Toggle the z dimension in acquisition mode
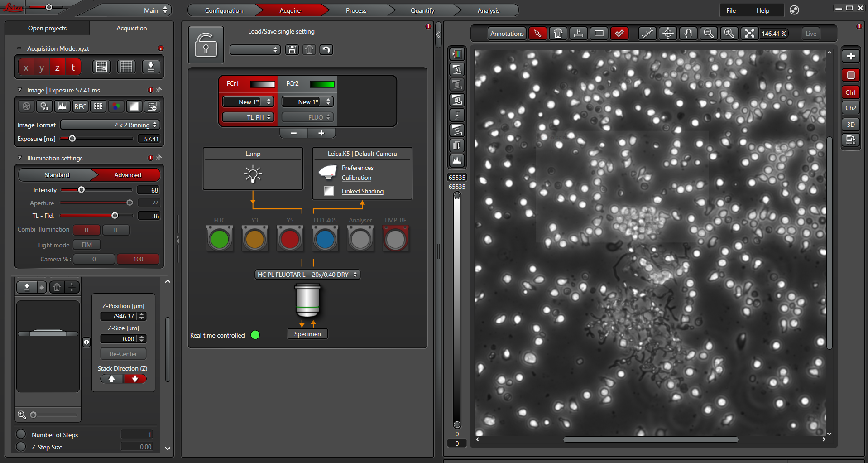 (58, 68)
